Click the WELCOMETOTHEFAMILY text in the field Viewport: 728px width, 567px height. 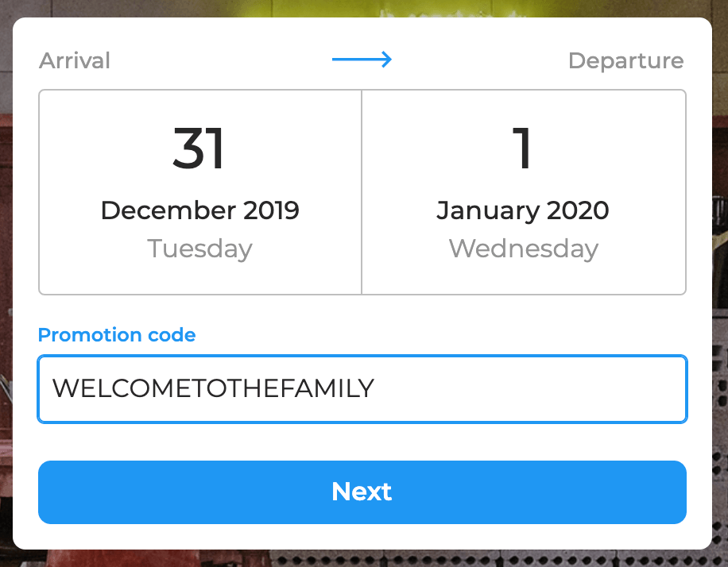pyautogui.click(x=213, y=388)
